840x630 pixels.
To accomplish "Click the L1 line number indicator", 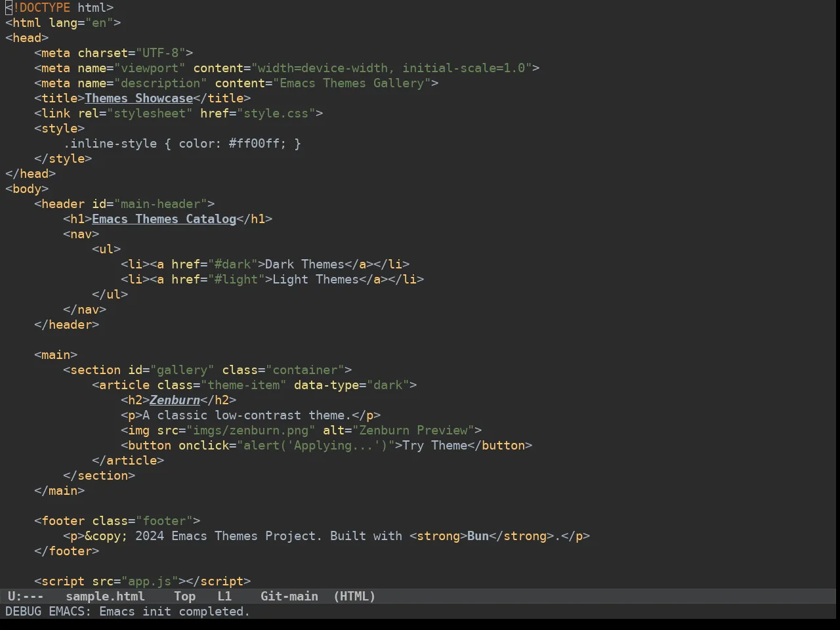I will (224, 597).
